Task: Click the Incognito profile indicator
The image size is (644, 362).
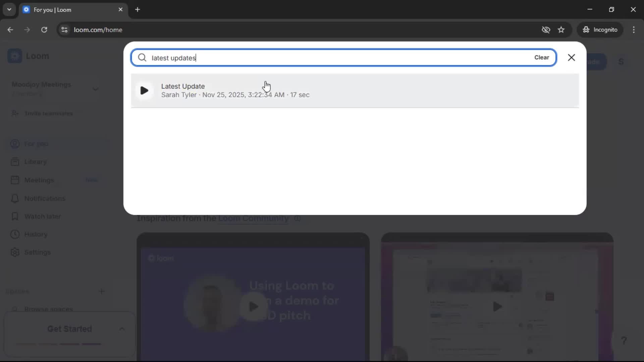Action: 600,29
